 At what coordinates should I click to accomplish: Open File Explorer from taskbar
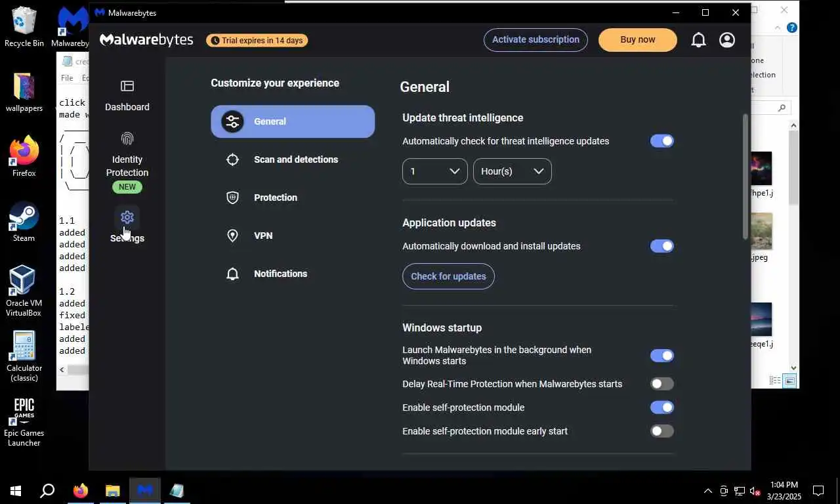tap(113, 490)
